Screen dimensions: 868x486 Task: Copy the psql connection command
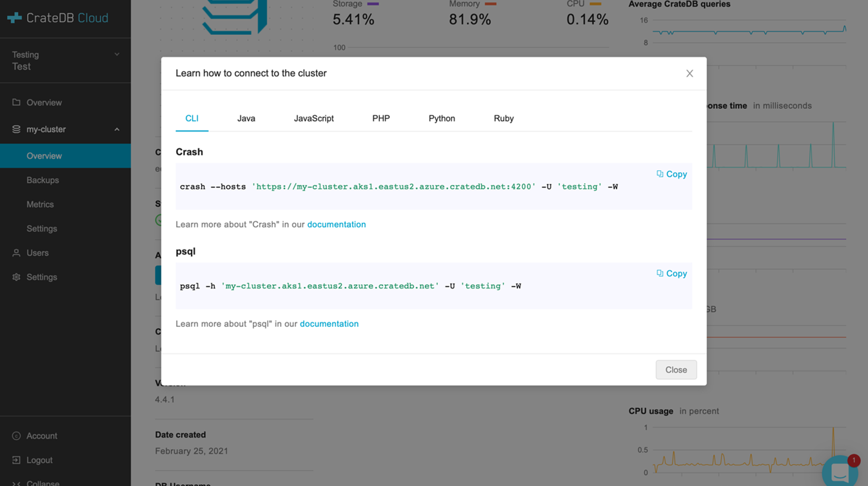[x=672, y=273]
